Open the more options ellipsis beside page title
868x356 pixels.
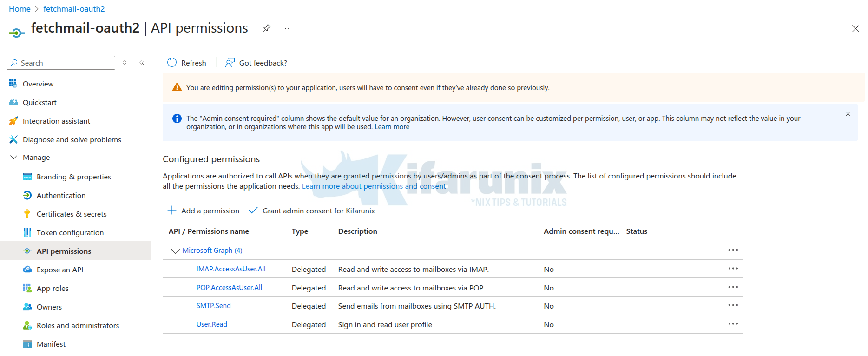[285, 28]
